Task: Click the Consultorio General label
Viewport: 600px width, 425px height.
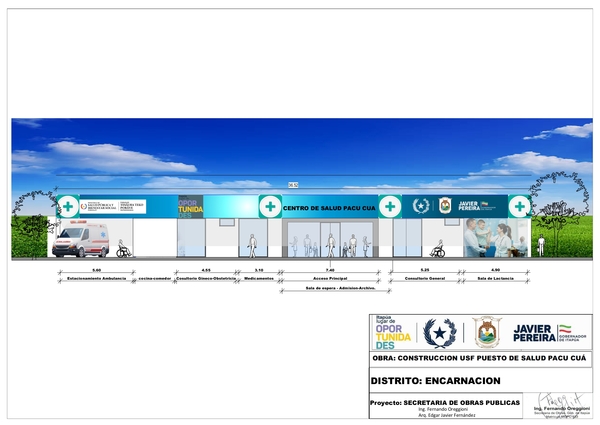Action: [425, 278]
